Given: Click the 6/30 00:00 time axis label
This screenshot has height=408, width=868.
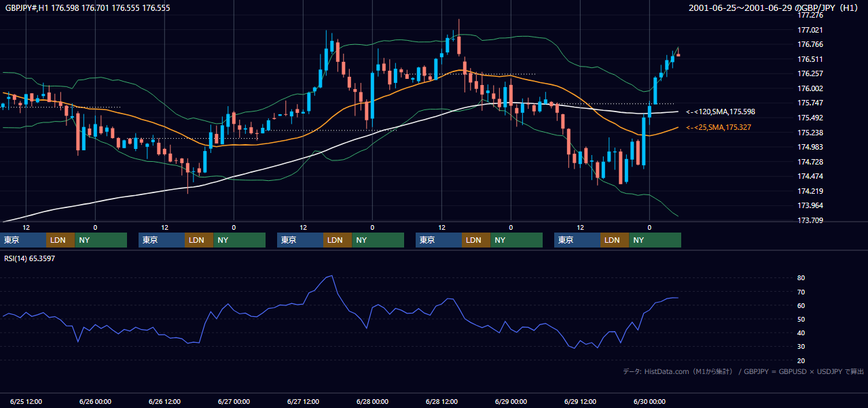Looking at the screenshot, I should pyautogui.click(x=649, y=401).
